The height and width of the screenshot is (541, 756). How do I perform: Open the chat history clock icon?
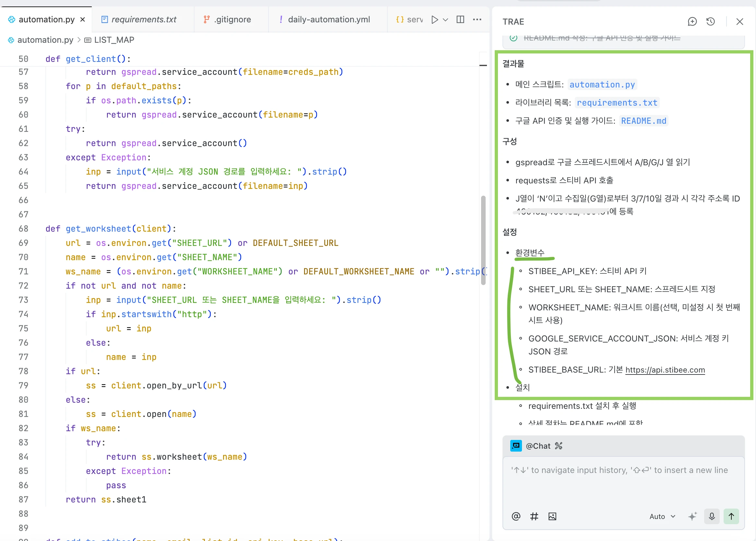[710, 22]
